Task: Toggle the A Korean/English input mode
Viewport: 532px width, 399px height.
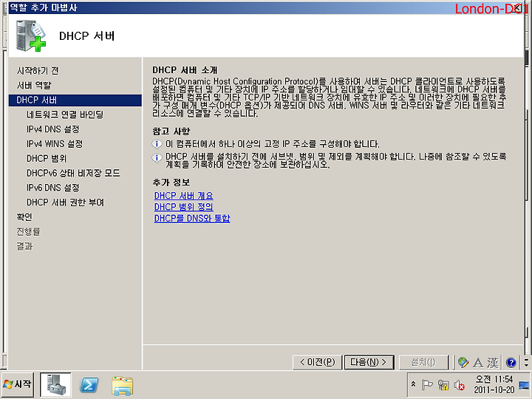Action: click(x=478, y=363)
